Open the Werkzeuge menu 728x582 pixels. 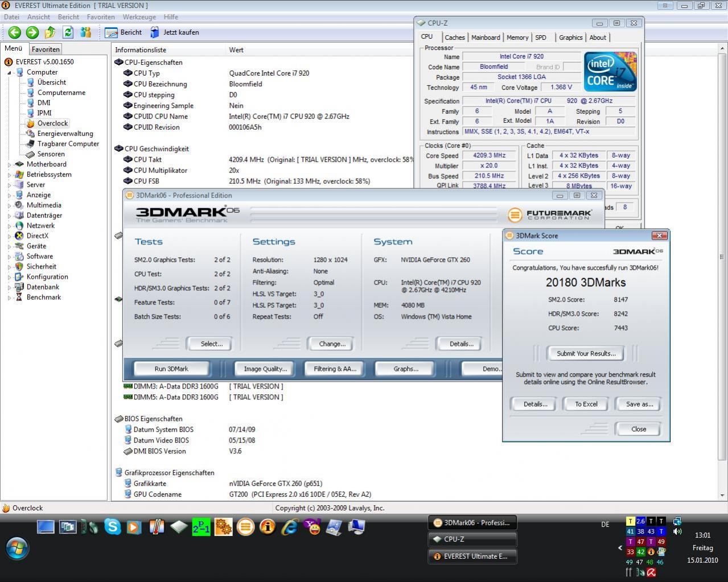(x=139, y=17)
